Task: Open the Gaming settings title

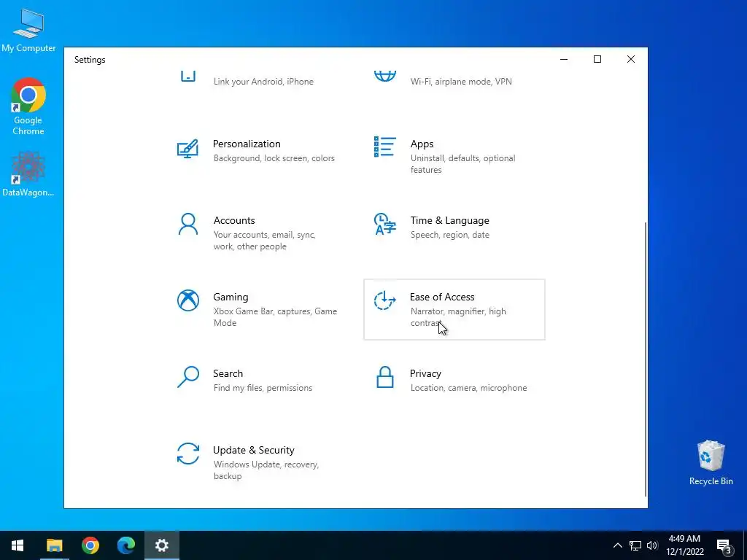Action: (231, 297)
